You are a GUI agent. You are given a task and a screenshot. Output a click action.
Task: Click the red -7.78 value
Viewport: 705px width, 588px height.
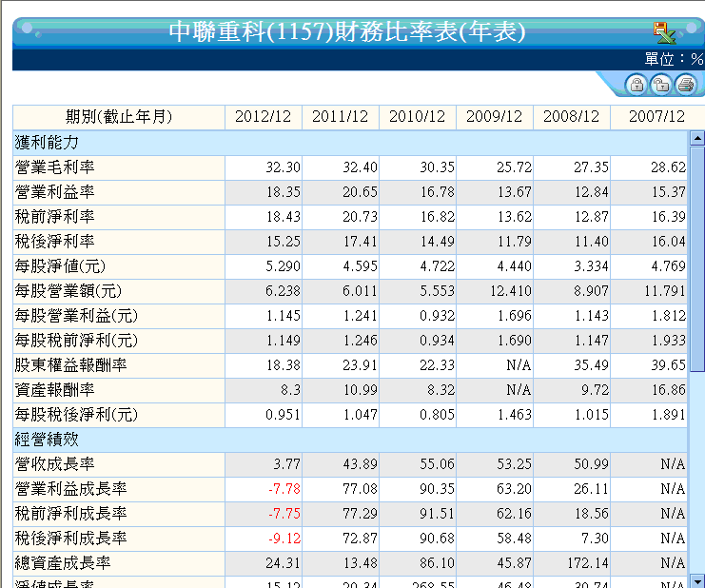click(x=284, y=489)
